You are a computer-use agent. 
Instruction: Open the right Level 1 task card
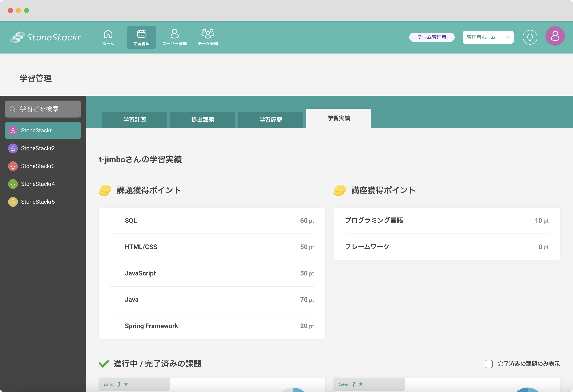(447, 385)
